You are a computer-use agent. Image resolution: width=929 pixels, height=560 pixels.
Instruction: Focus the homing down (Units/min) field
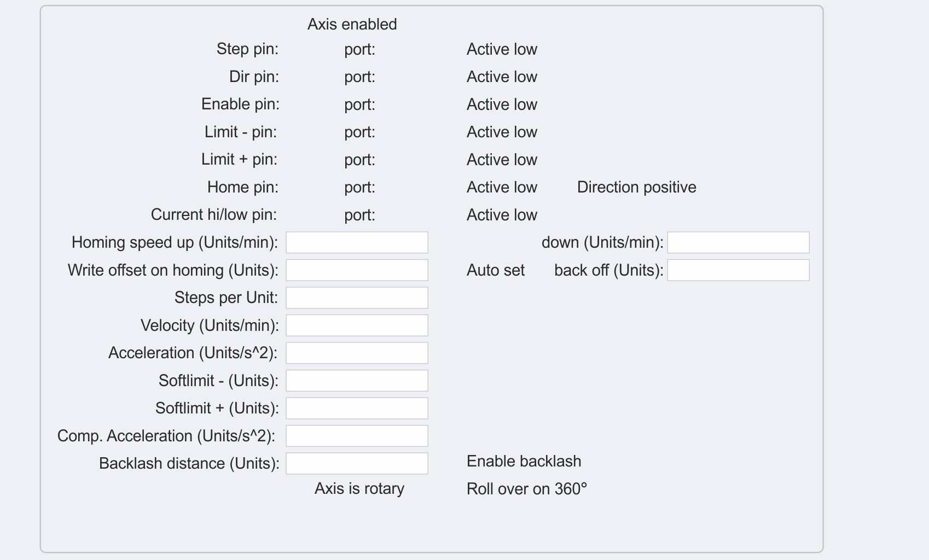point(738,242)
